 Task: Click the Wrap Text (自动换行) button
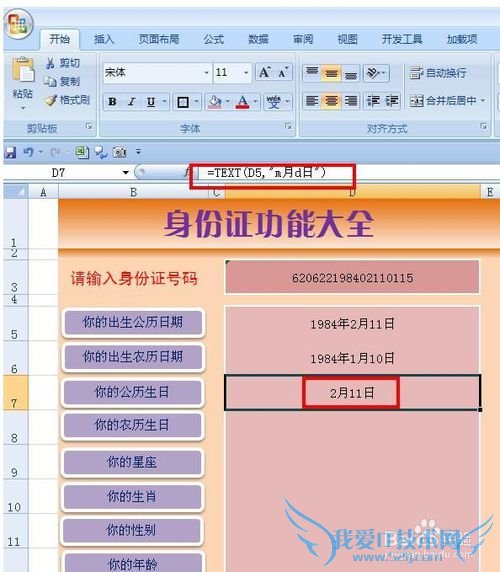[x=438, y=73]
